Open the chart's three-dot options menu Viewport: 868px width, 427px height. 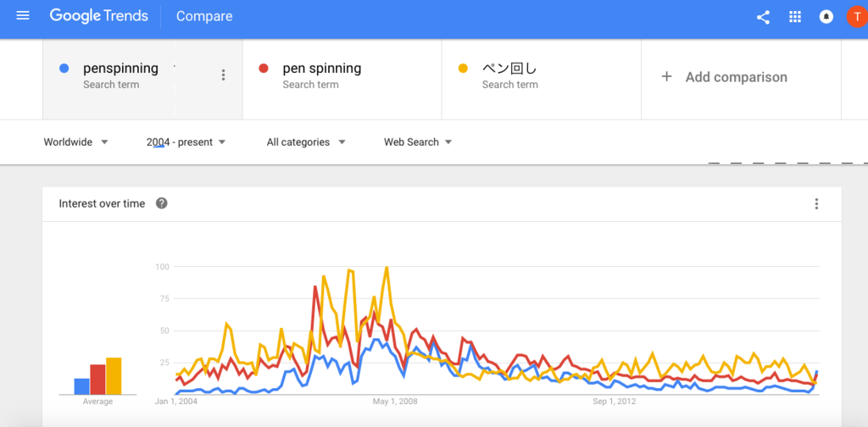[816, 203]
